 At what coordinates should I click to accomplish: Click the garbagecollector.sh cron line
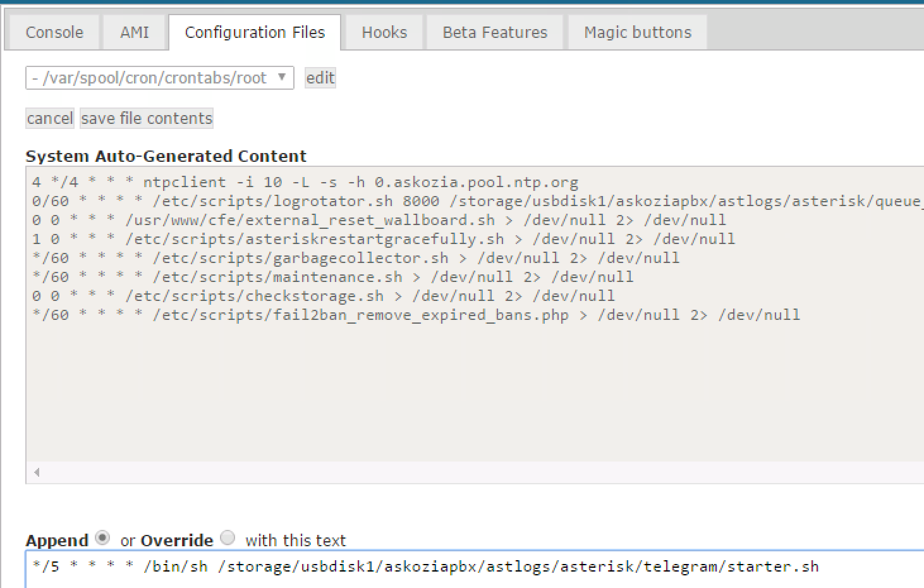356,258
